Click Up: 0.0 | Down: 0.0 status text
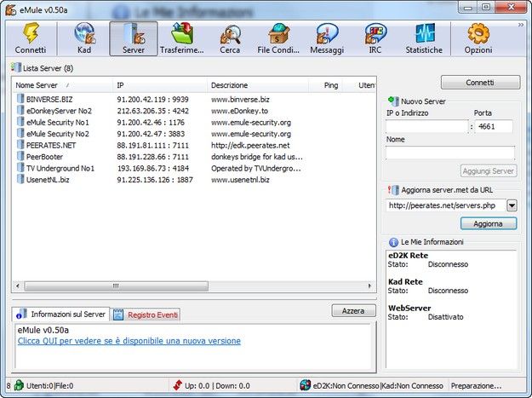 point(217,386)
